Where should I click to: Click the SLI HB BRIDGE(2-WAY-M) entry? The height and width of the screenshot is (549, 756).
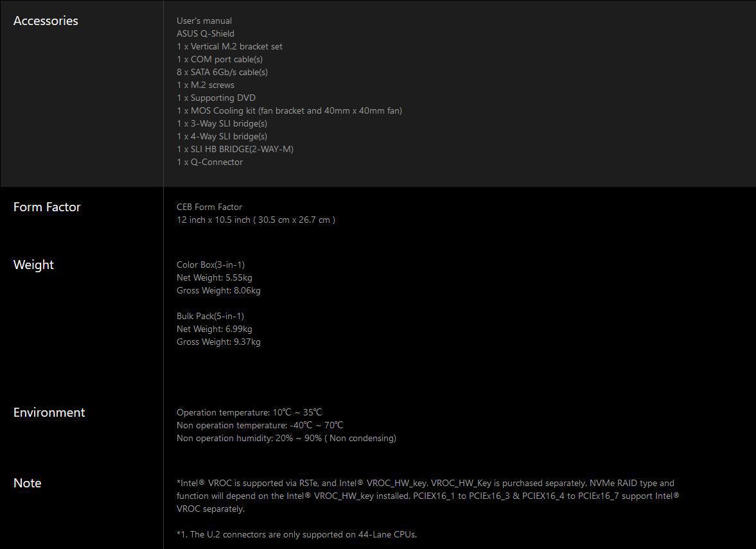[235, 150]
